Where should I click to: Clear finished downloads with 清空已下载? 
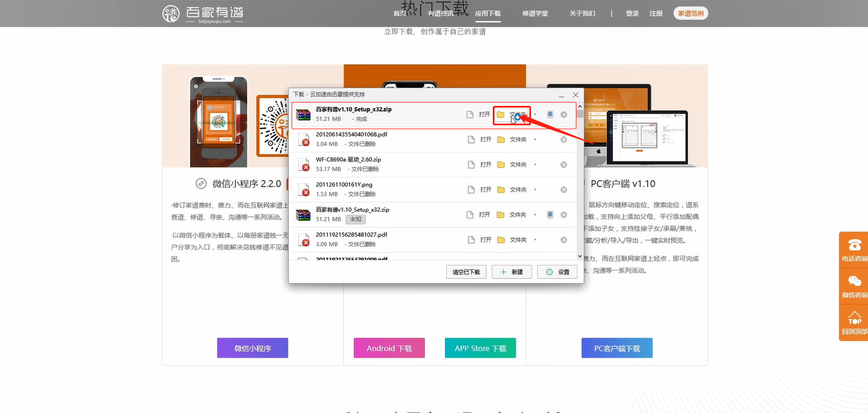(x=466, y=272)
